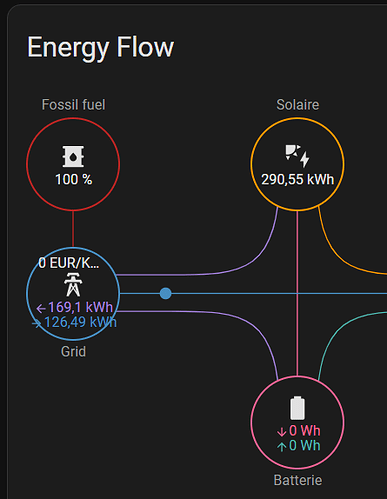Open the 126,49 kWh grid consumption value
This screenshot has width=387, height=499.
[80, 322]
